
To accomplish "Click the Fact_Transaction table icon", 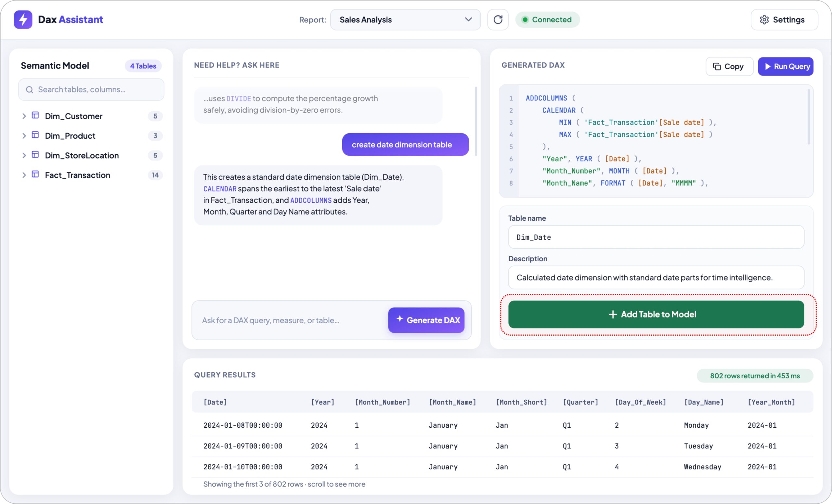I will [35, 174].
